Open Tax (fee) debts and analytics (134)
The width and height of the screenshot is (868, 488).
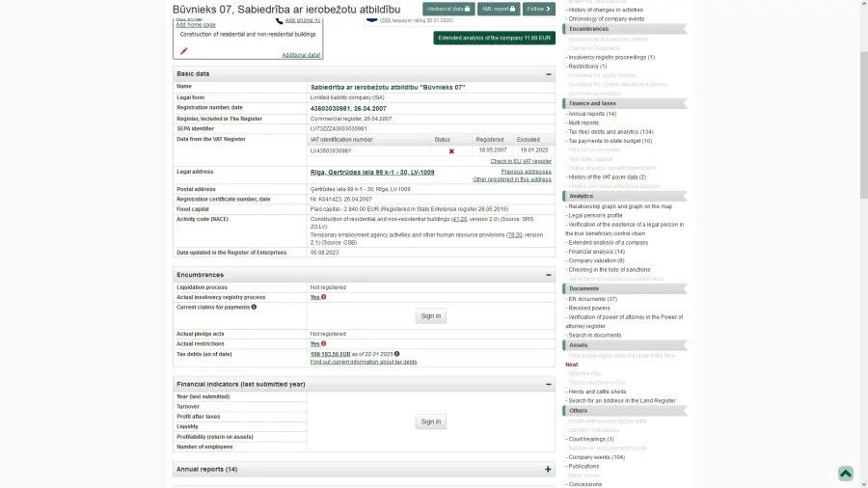[610, 132]
